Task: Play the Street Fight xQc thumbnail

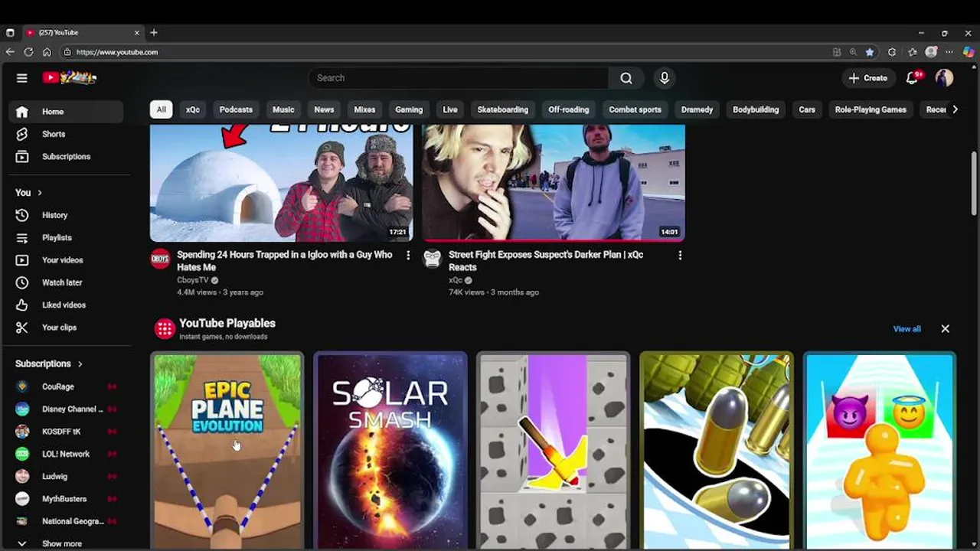Action: pyautogui.click(x=554, y=183)
